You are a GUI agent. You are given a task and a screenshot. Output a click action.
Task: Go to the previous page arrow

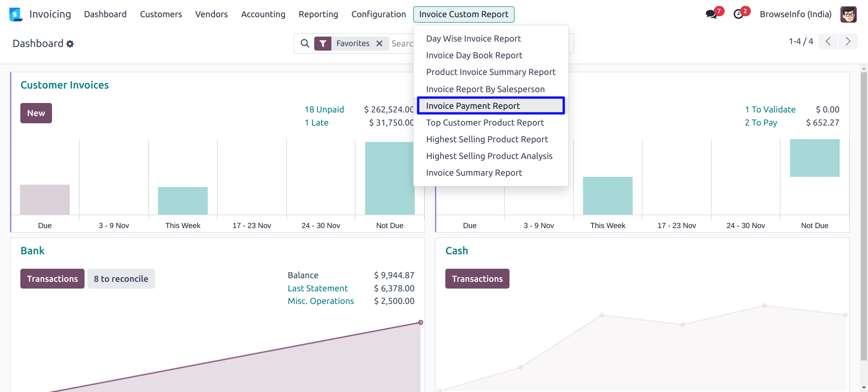(828, 42)
